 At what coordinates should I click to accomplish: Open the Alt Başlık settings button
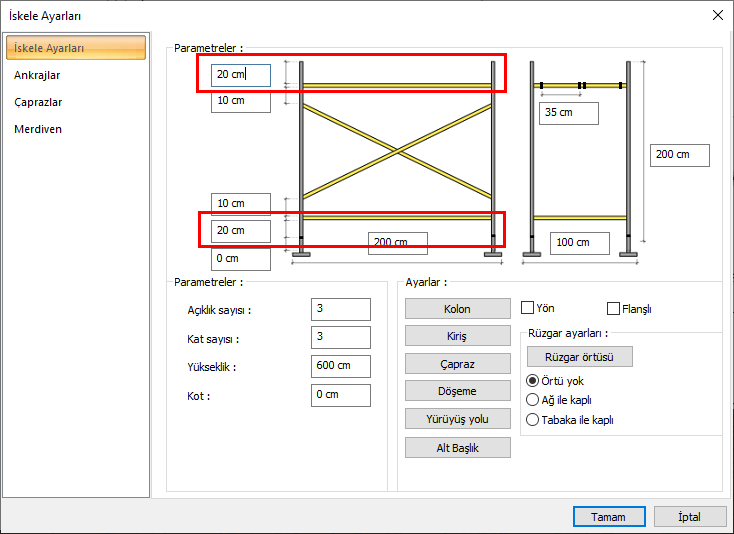point(458,448)
